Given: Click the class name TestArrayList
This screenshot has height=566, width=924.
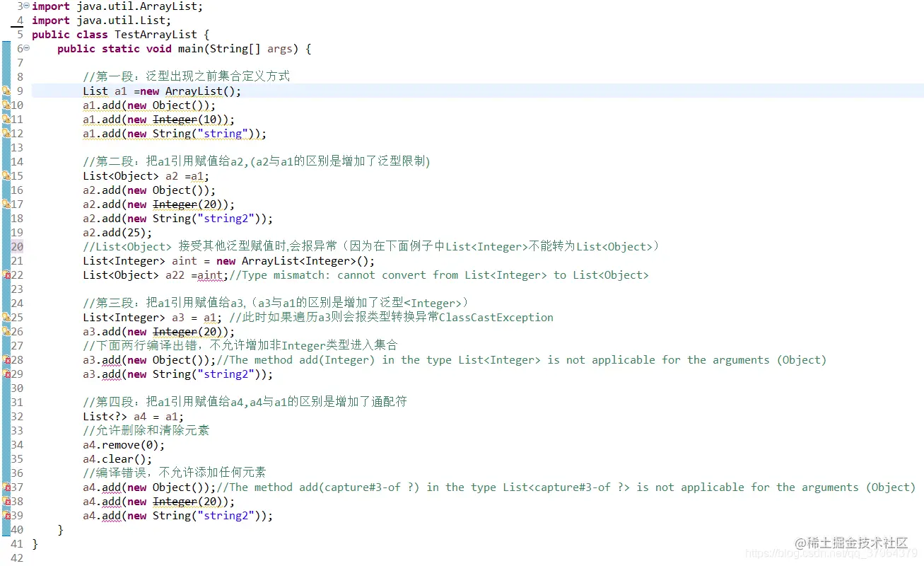Looking at the screenshot, I should point(156,35).
